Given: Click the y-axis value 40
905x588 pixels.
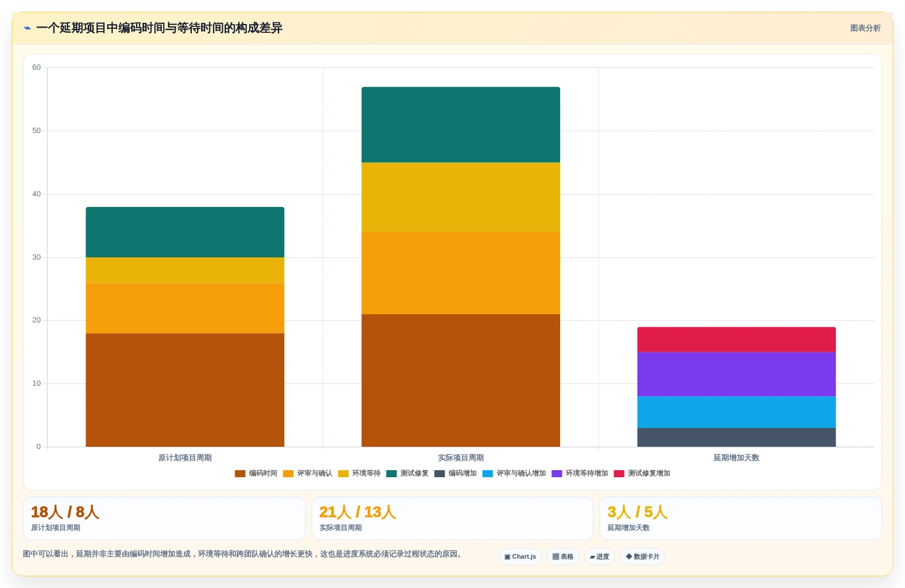Looking at the screenshot, I should (x=36, y=194).
